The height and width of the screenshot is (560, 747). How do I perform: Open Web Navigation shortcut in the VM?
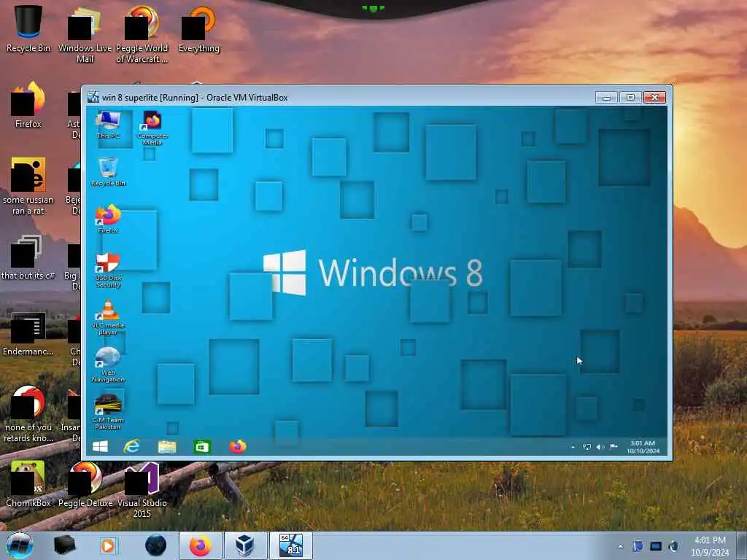tap(108, 365)
